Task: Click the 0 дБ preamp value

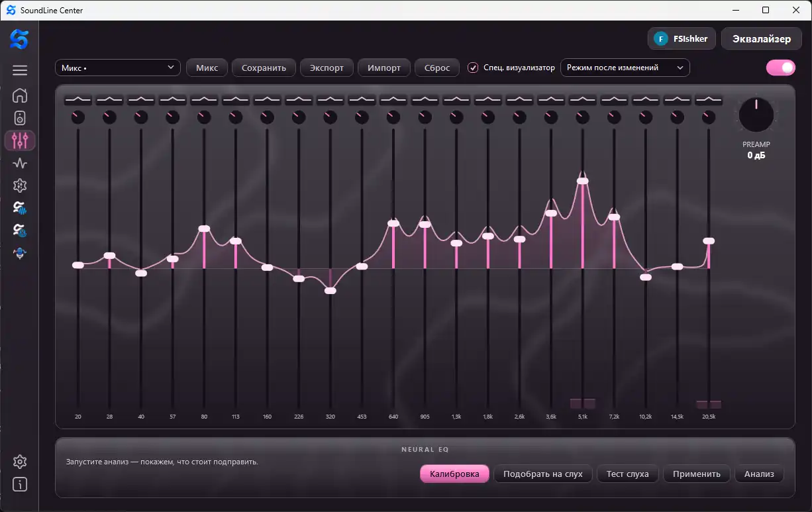Action: click(x=756, y=156)
